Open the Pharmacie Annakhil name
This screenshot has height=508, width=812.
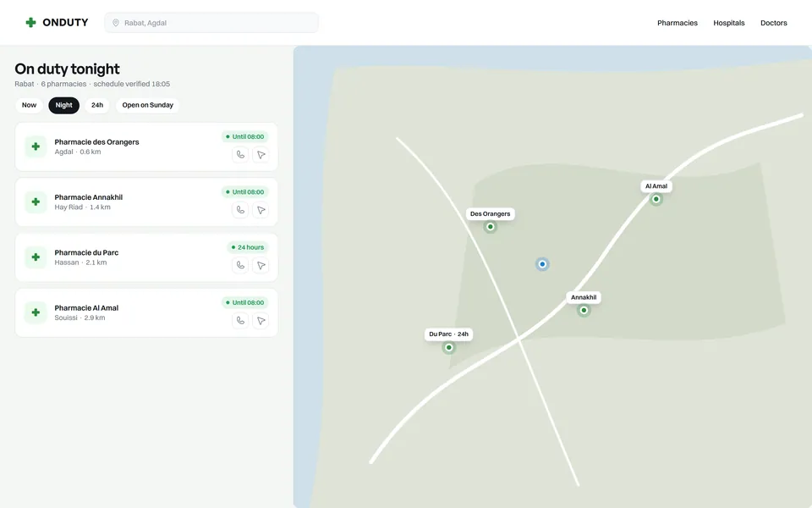point(89,197)
